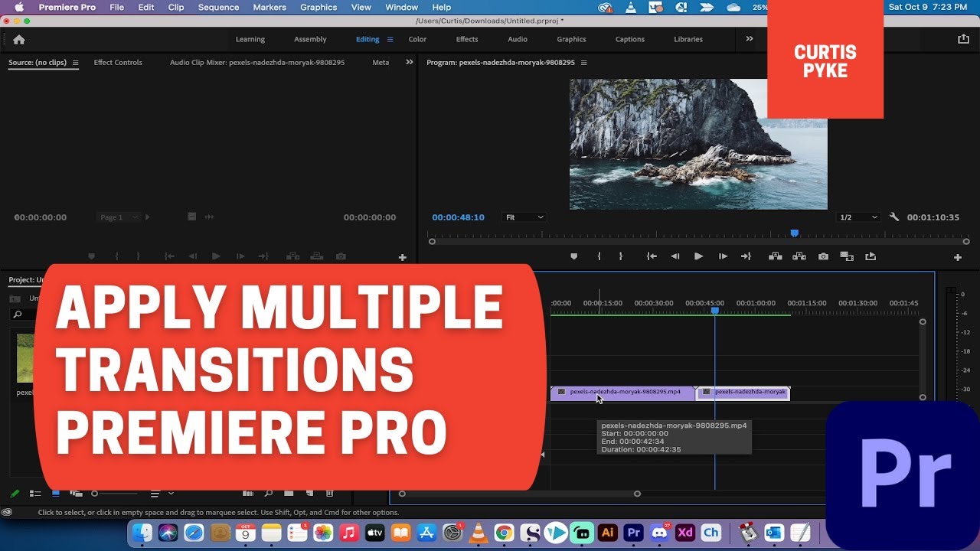Open the 1/2 playback resolution dropdown
Screen dimensions: 980x551
click(x=858, y=217)
